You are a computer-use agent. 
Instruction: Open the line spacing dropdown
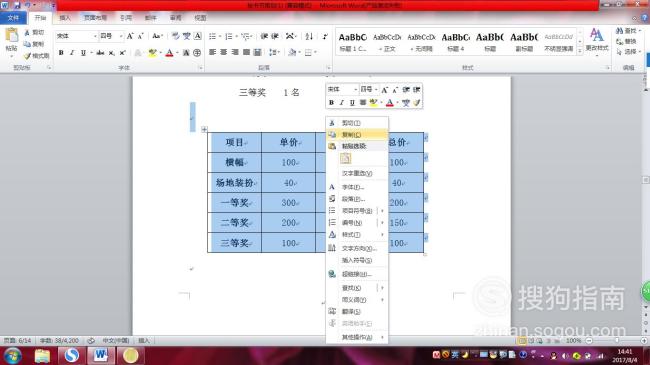[274, 52]
